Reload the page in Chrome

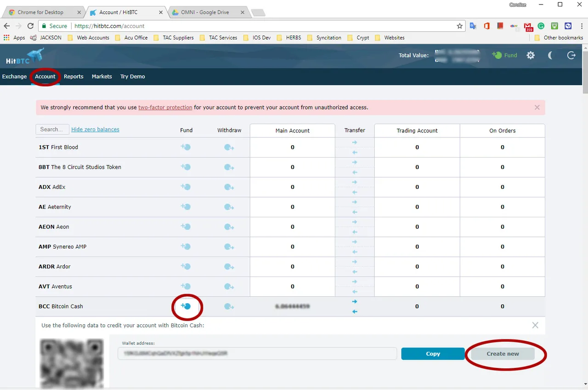click(31, 26)
